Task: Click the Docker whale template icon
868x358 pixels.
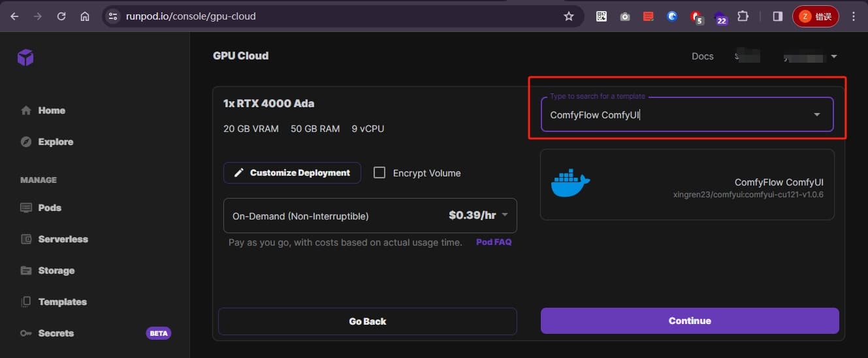Action: [x=570, y=184]
